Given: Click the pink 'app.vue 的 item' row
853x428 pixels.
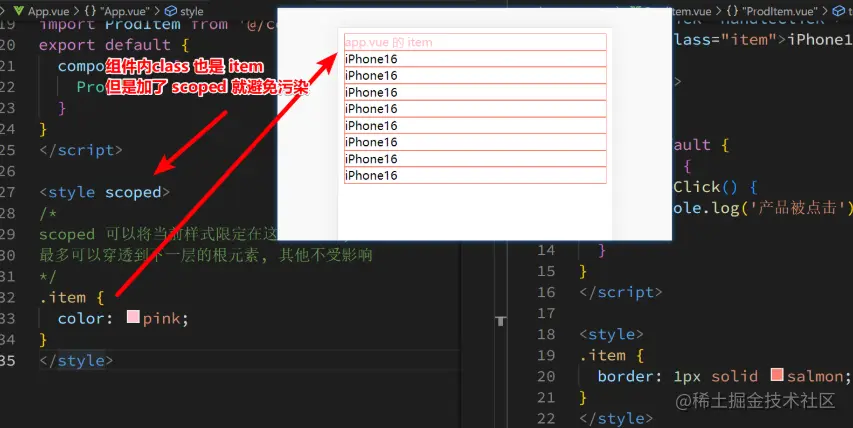Looking at the screenshot, I should coord(475,42).
